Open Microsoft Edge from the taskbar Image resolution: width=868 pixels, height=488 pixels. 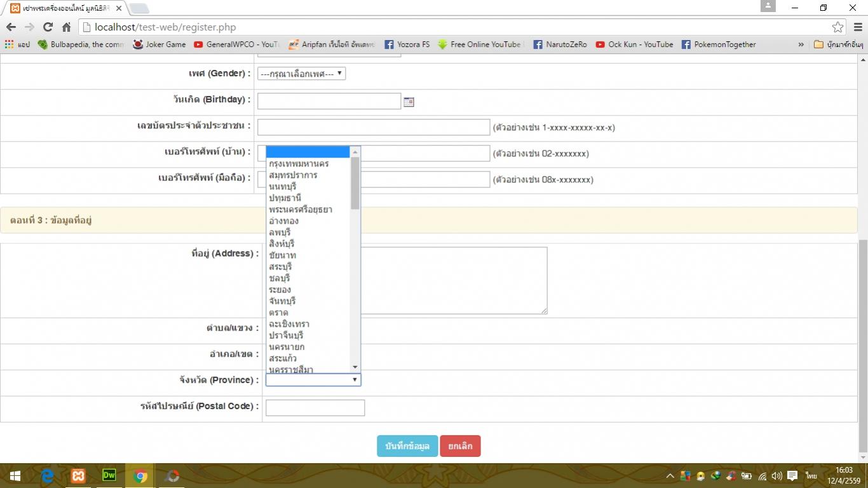click(48, 476)
